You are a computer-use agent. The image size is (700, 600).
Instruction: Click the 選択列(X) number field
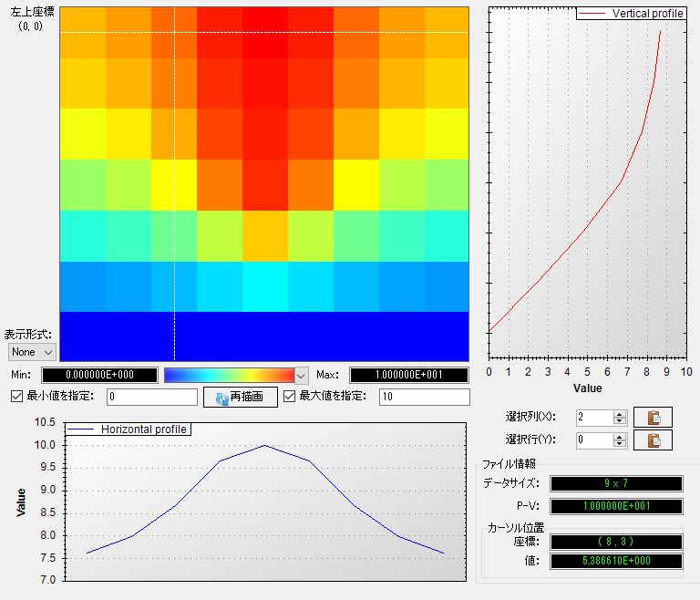click(x=594, y=418)
